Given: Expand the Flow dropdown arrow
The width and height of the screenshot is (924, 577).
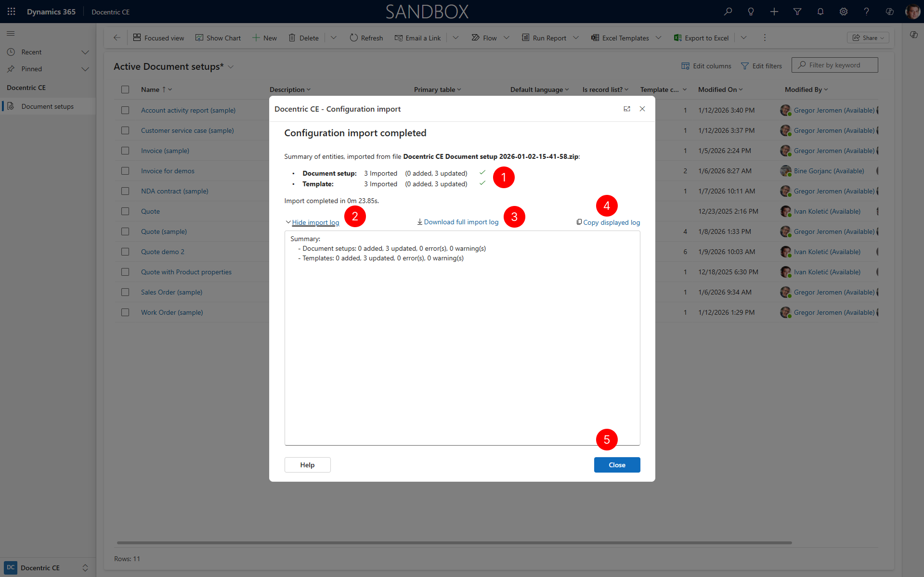Looking at the screenshot, I should pyautogui.click(x=507, y=38).
